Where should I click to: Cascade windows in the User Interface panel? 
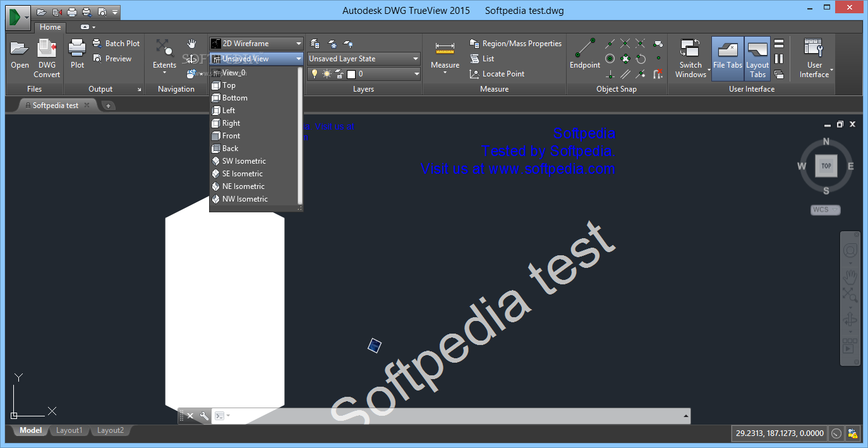pos(779,74)
